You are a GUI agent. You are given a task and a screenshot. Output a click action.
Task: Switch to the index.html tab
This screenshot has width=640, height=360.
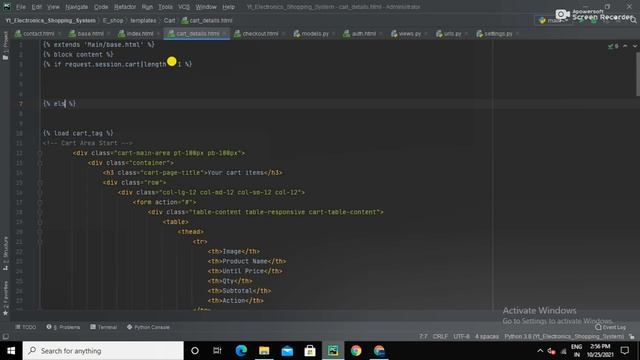pos(139,33)
